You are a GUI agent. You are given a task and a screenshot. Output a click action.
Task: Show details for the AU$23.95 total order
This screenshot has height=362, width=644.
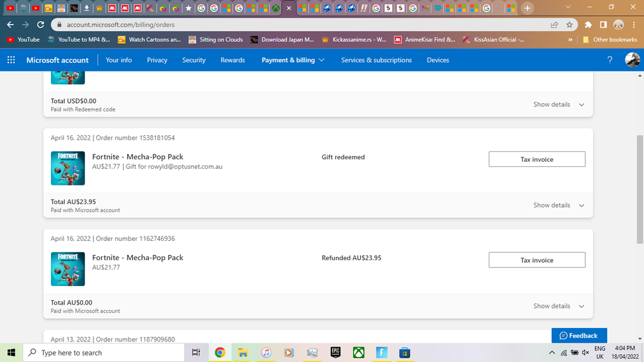pyautogui.click(x=558, y=205)
